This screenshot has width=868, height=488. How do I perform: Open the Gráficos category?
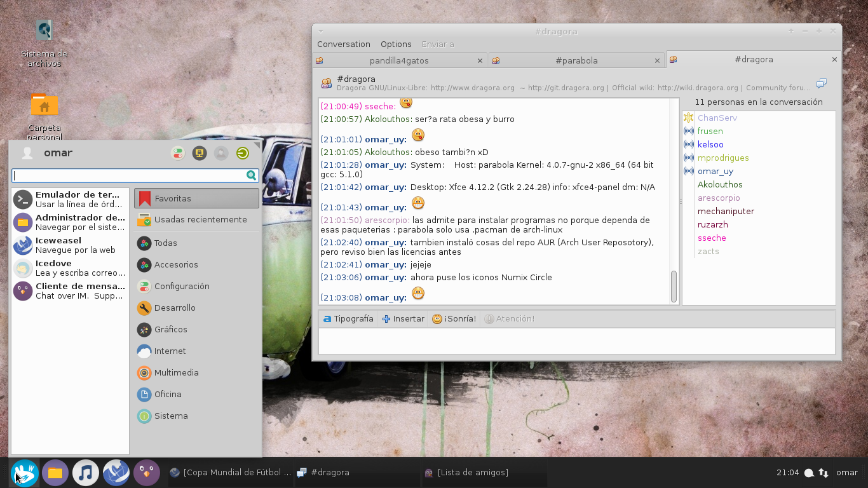196,330
